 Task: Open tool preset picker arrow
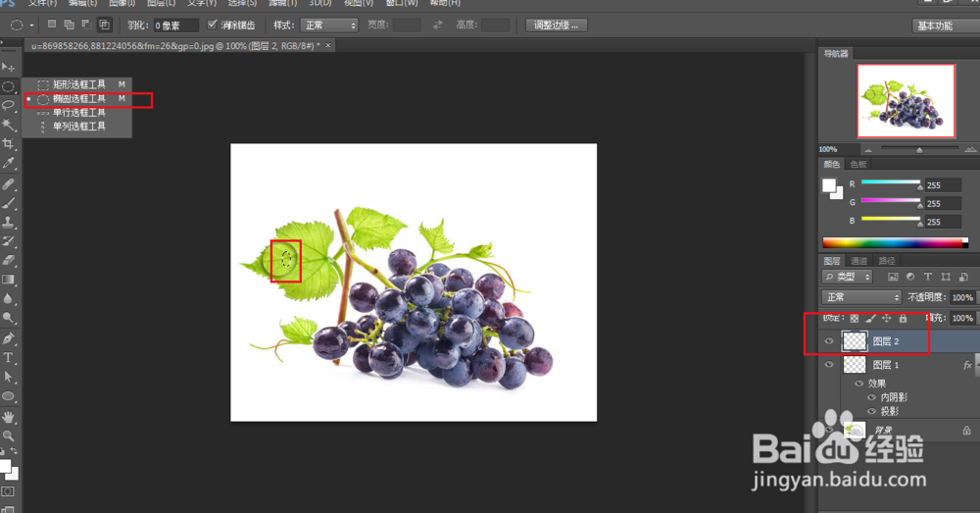(x=32, y=26)
